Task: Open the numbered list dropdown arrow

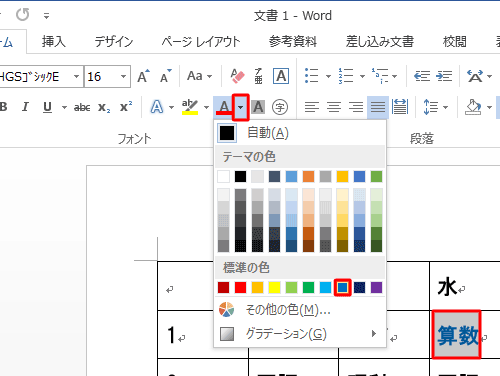Action: coord(362,76)
